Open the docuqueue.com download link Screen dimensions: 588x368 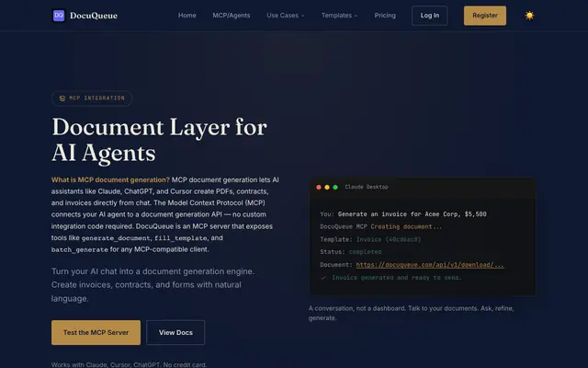[430, 265]
